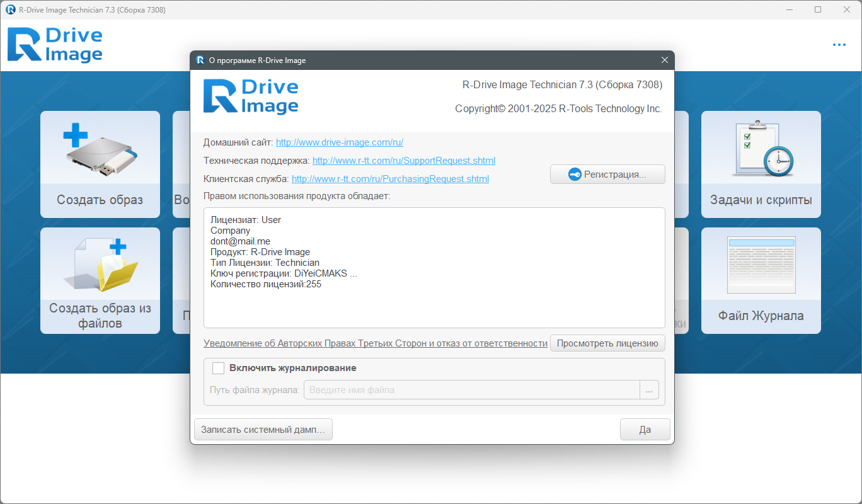Open the PurchasingRequest.shtml customer service link
Viewport: 862px width, 504px height.
pyautogui.click(x=390, y=179)
